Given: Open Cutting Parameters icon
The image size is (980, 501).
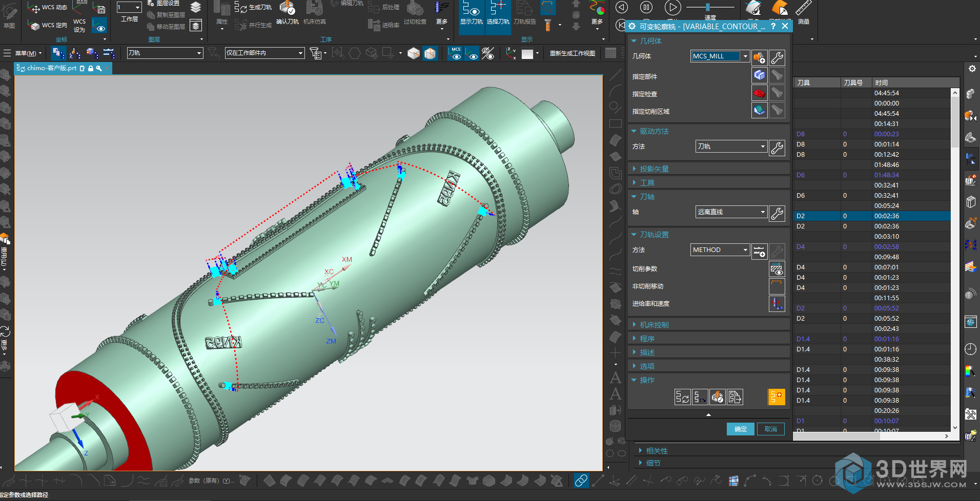Looking at the screenshot, I should [777, 269].
